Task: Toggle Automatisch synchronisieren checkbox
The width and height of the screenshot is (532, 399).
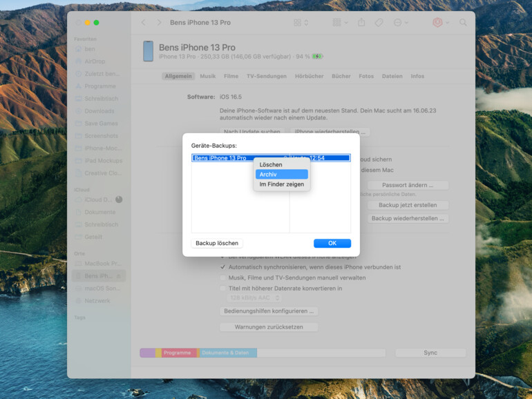Action: [223, 267]
